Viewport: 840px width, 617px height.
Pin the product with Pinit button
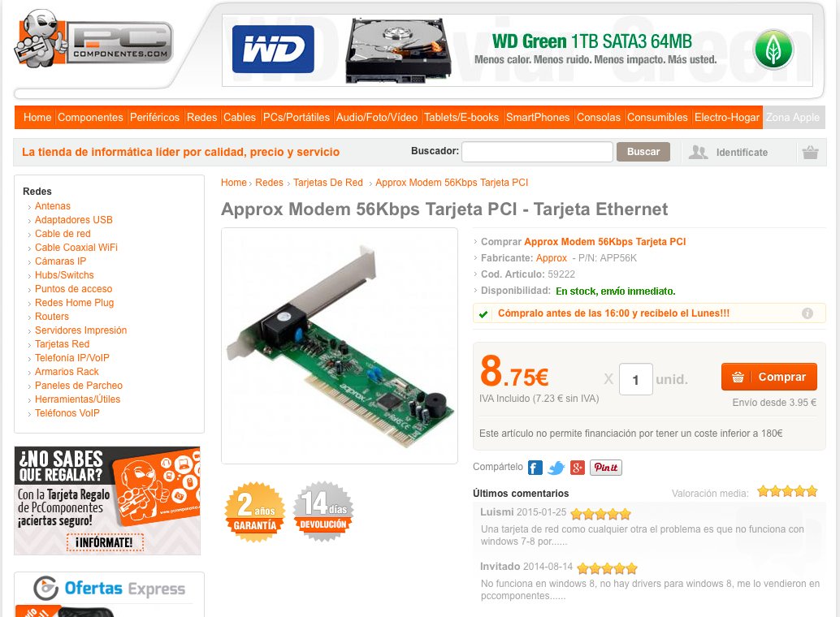pyautogui.click(x=606, y=468)
